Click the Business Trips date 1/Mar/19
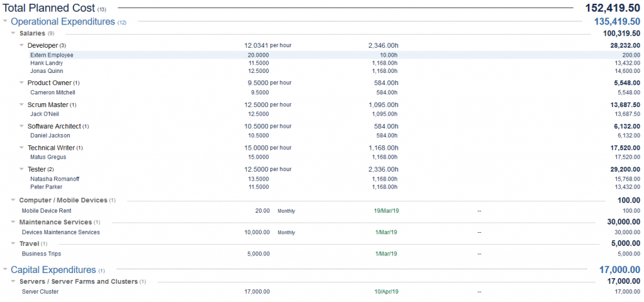This screenshot has height=302, width=644. coord(386,254)
